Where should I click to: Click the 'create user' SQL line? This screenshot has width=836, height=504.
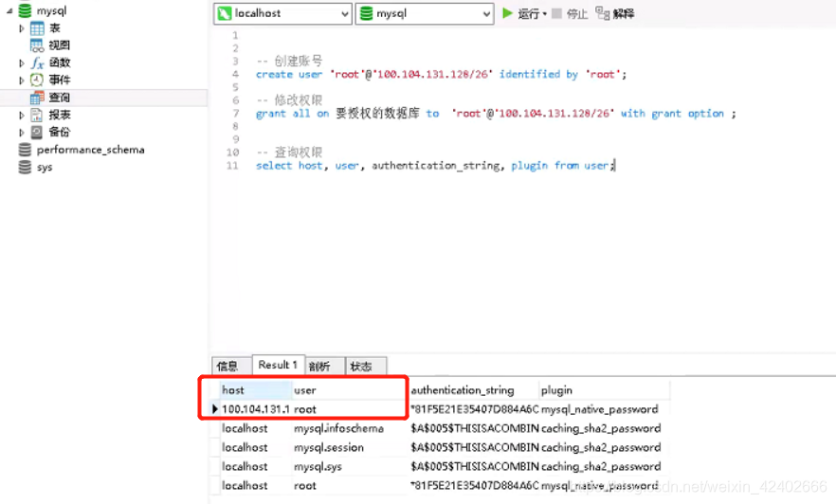point(441,74)
